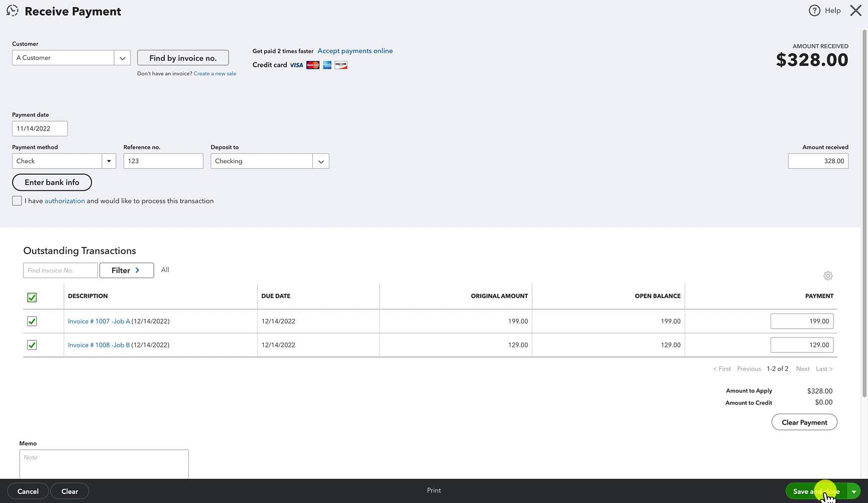Click the Mastercard logo
The height and width of the screenshot is (503, 868).
312,65
